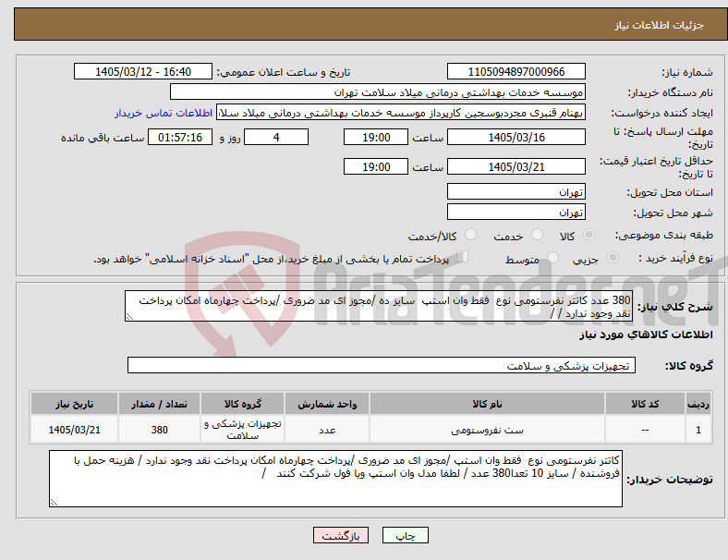
Task: Select the متوسط purchase type radio
Action: click(x=552, y=258)
